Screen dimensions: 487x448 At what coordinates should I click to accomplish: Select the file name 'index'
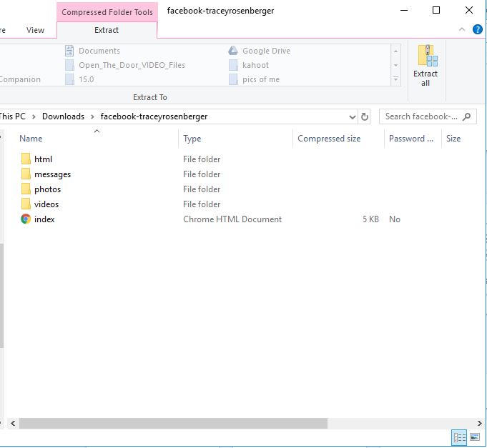coord(44,219)
